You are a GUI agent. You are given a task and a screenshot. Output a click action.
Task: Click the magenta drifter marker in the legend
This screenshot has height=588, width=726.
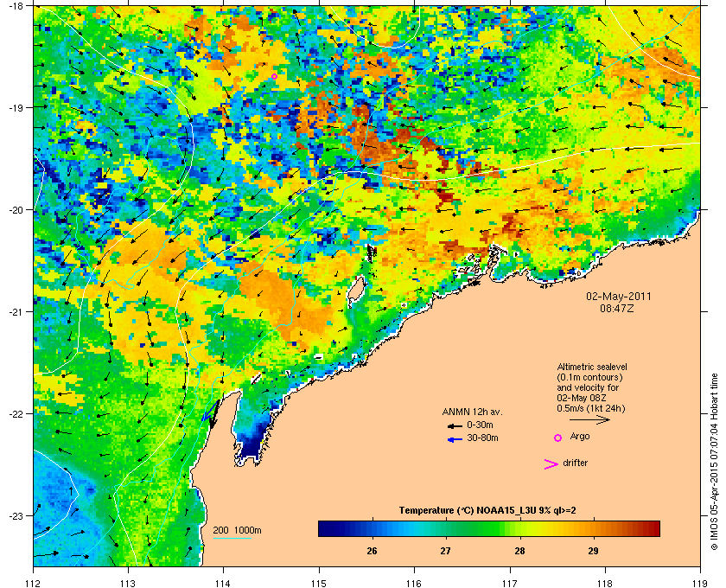click(x=551, y=464)
